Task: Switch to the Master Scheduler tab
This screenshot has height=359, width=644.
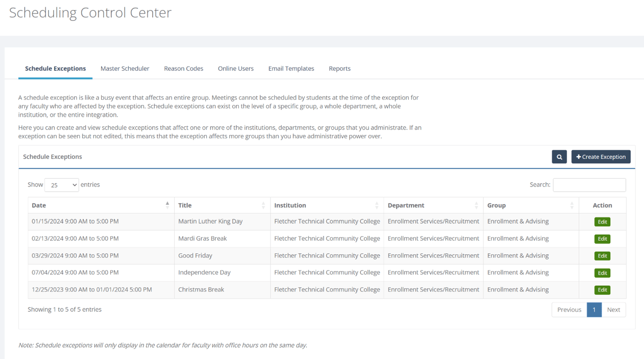Action: click(124, 68)
